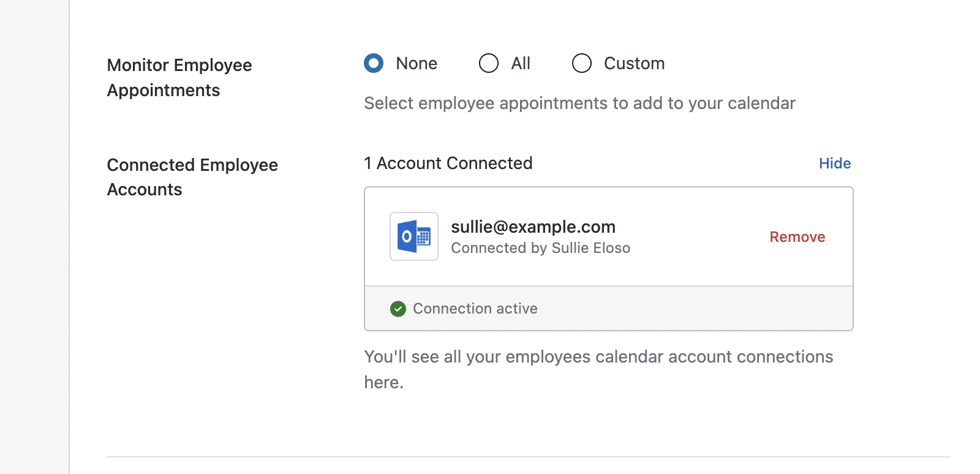Click the Outlook calendar icon
The image size is (980, 474).
click(414, 236)
